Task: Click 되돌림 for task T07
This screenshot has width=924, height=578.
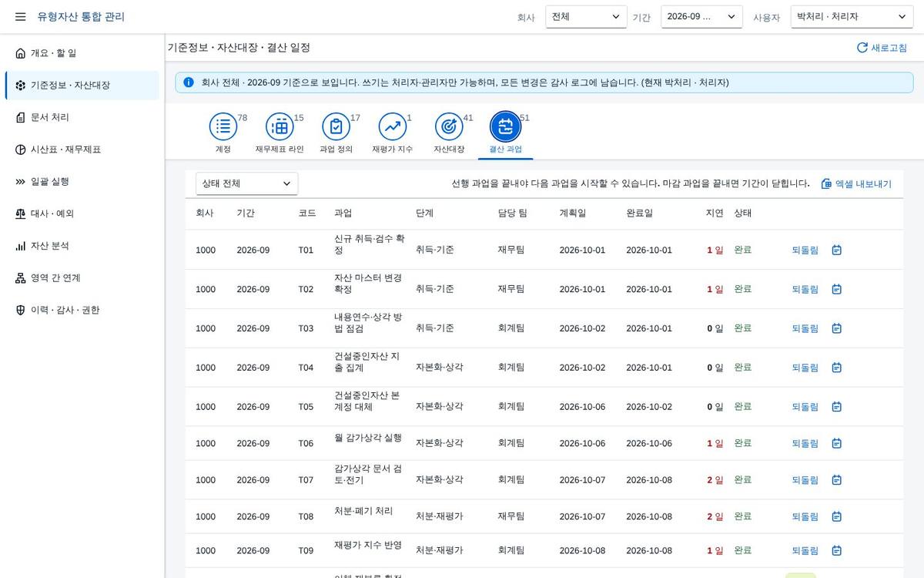Action: click(x=805, y=480)
